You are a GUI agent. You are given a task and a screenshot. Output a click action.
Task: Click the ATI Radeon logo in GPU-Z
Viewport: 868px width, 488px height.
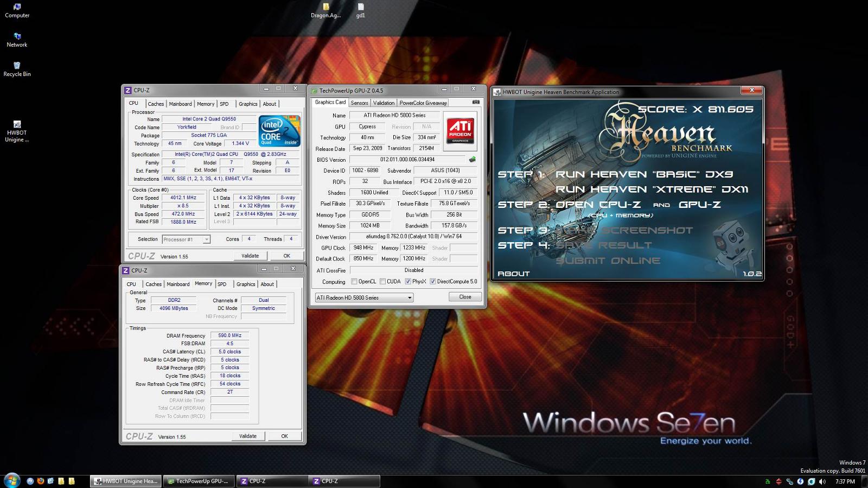point(460,131)
